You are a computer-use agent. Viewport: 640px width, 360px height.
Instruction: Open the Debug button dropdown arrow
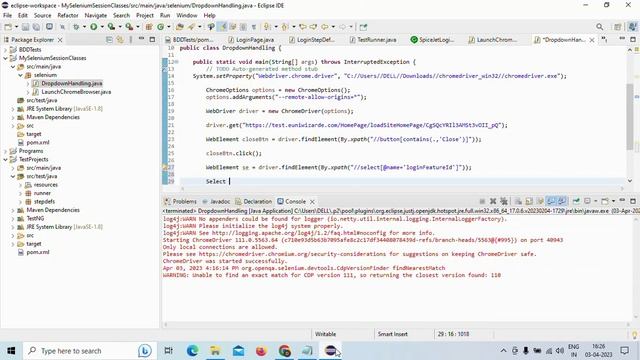84,27
